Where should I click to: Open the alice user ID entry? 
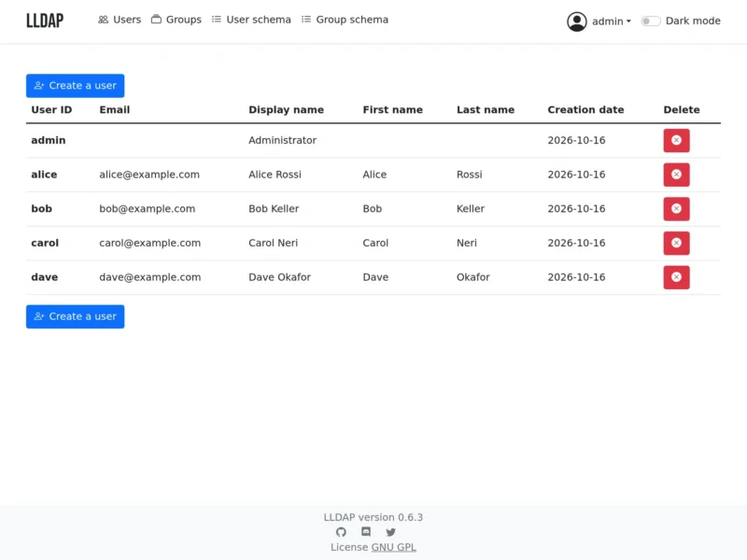[x=44, y=175]
